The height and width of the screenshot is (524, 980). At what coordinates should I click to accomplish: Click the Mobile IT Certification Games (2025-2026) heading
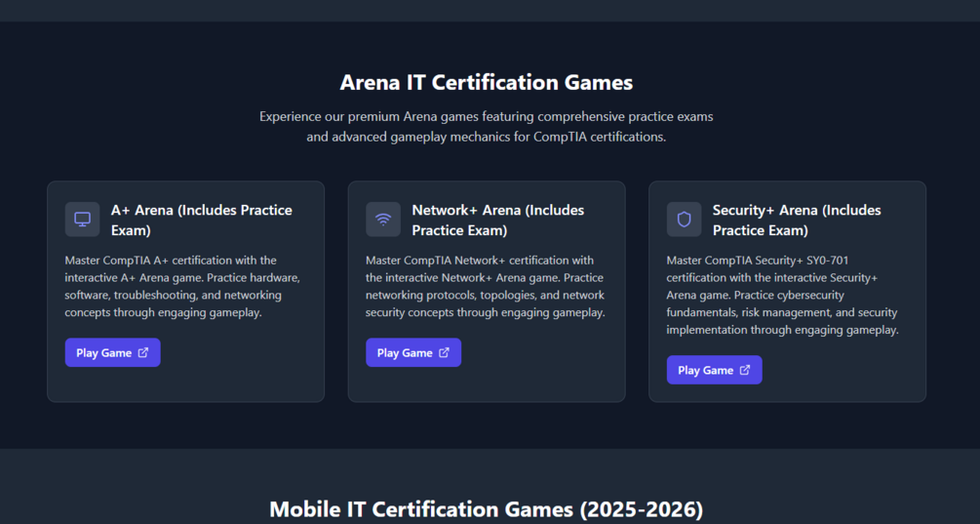click(486, 509)
